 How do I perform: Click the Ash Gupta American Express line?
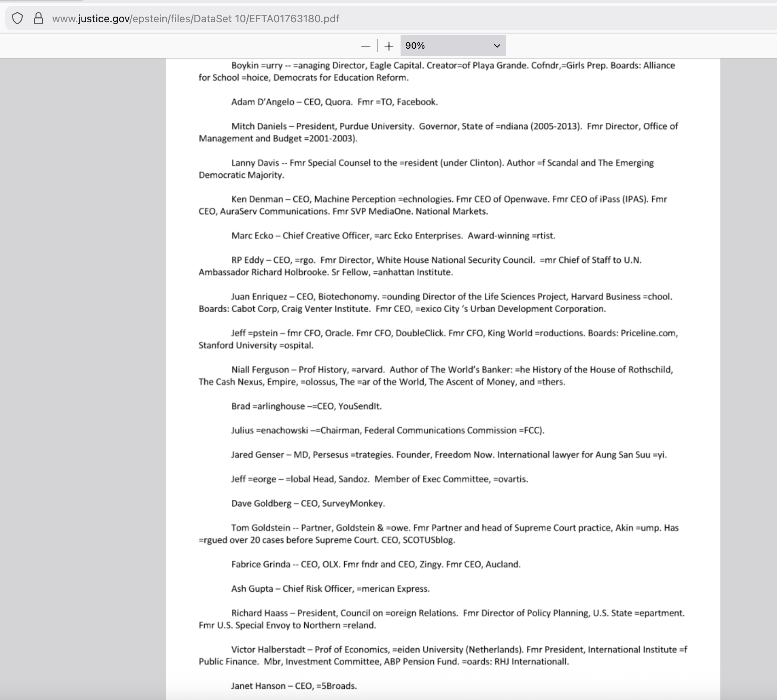(330, 589)
